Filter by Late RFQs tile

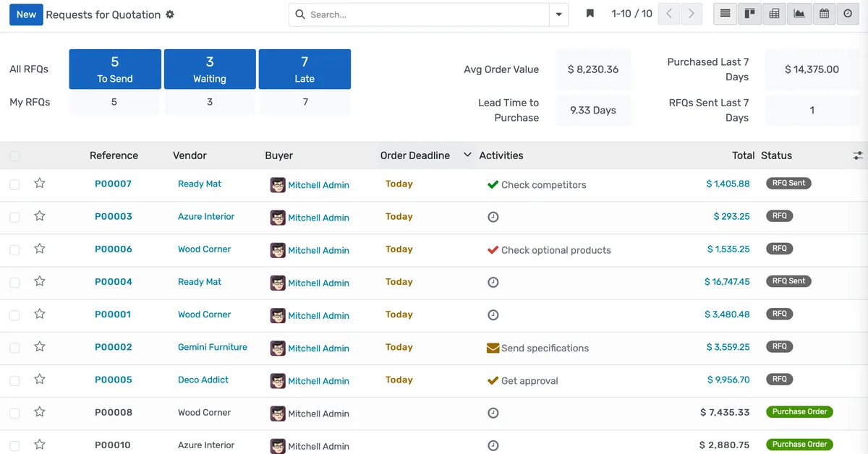[305, 69]
